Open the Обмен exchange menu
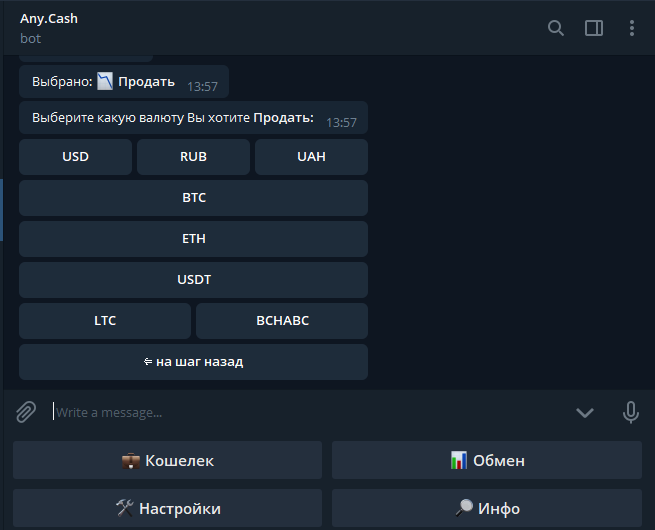655x530 pixels. [487, 461]
